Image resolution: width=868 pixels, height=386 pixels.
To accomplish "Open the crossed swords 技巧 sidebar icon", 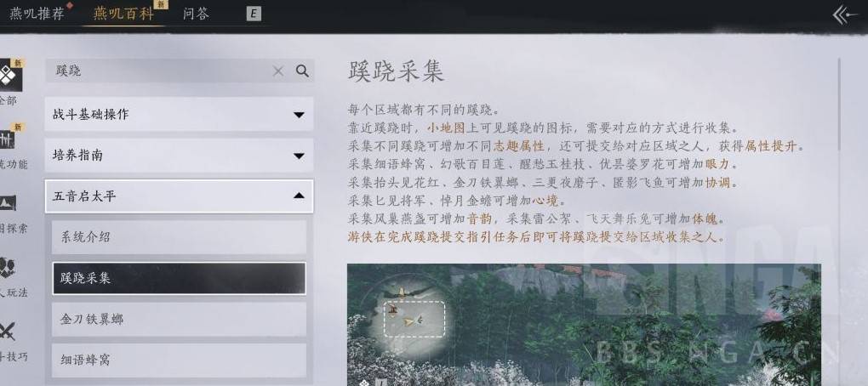I will (8, 332).
